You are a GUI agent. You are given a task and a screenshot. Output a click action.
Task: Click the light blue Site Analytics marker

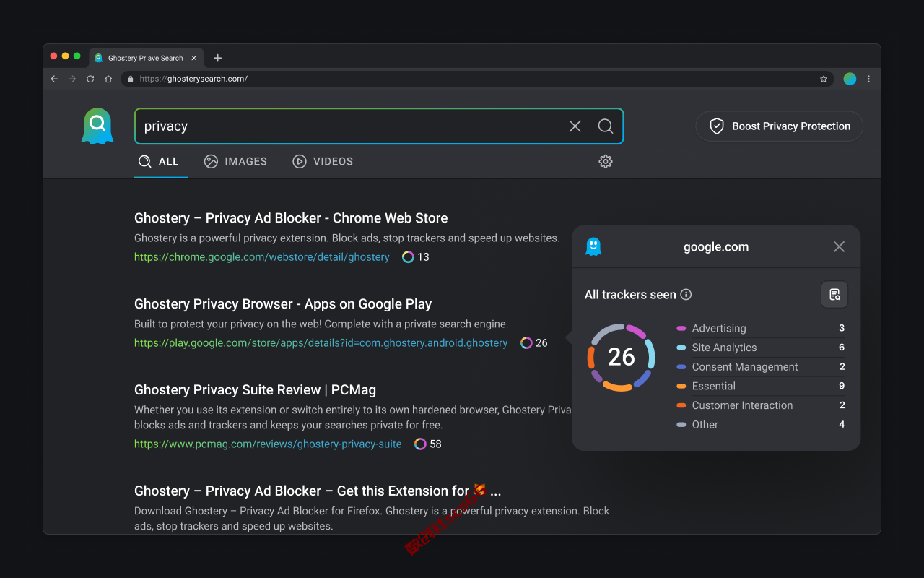pos(681,348)
